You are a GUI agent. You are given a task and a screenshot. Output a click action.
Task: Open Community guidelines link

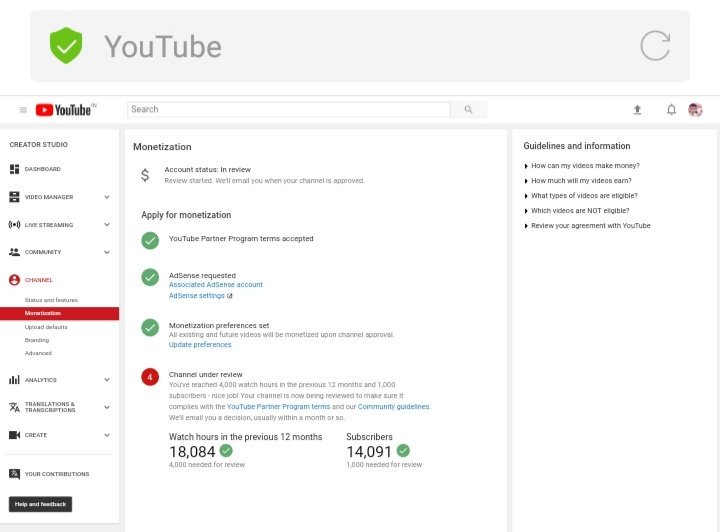pos(394,407)
